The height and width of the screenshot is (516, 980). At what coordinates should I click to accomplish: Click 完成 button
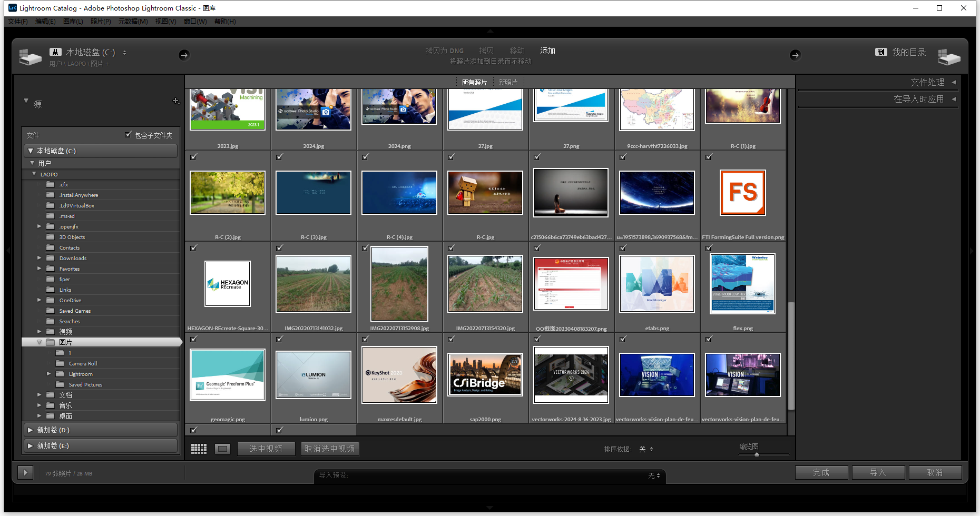tap(821, 472)
